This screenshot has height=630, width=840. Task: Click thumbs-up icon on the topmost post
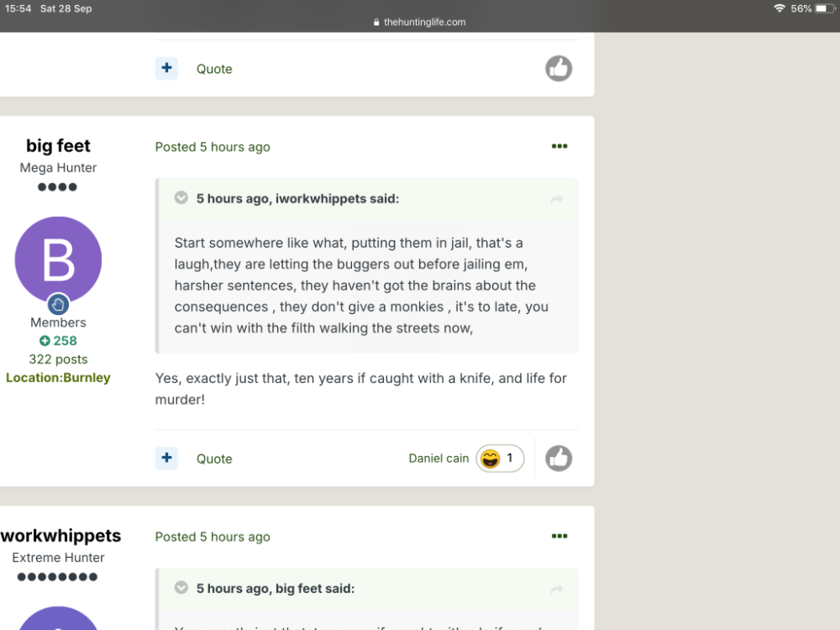point(559,69)
